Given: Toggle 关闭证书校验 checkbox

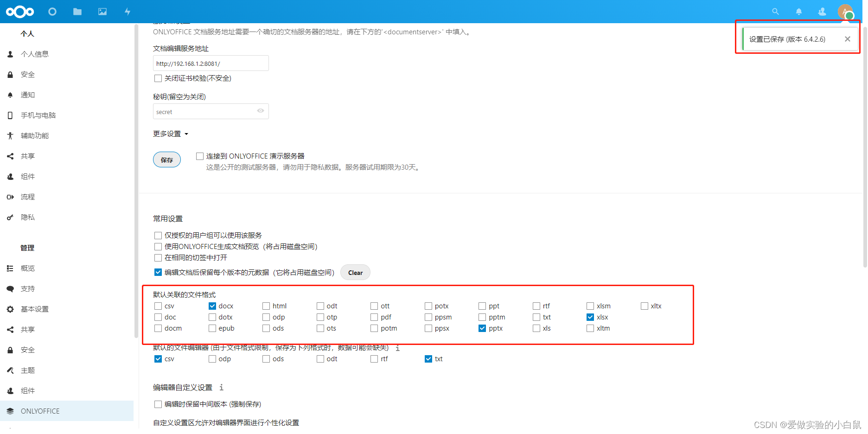Looking at the screenshot, I should click(x=158, y=78).
